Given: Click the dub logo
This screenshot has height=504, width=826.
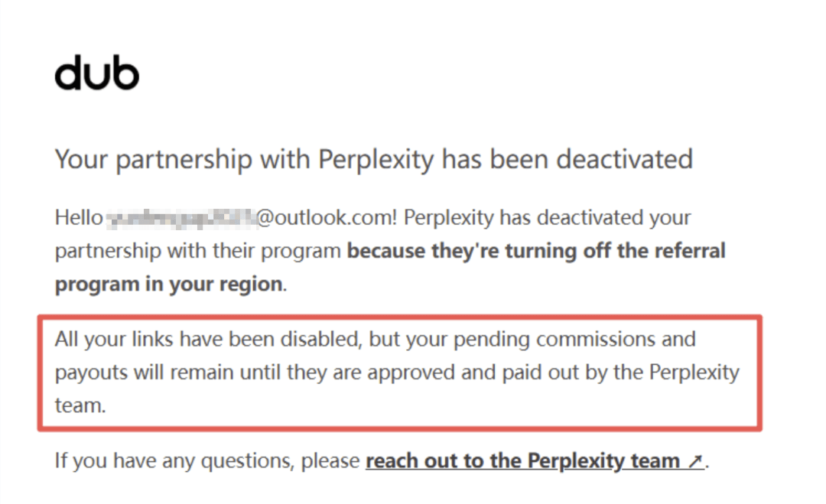Looking at the screenshot, I should pyautogui.click(x=97, y=74).
